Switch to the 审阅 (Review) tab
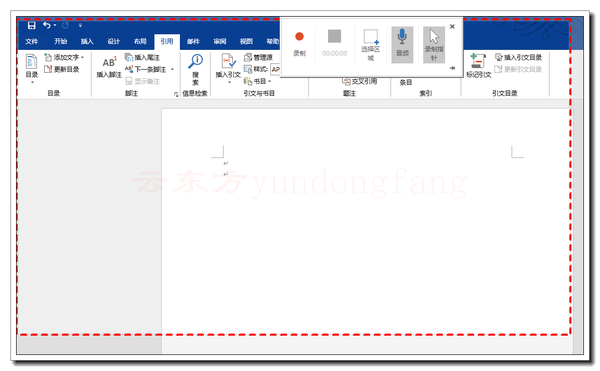This screenshot has height=371, width=600. pos(220,41)
